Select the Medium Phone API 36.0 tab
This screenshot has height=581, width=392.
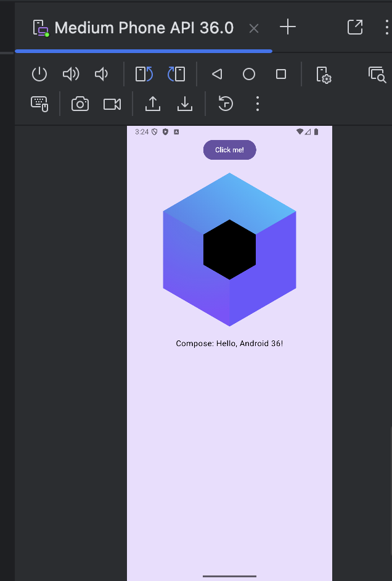click(x=144, y=28)
